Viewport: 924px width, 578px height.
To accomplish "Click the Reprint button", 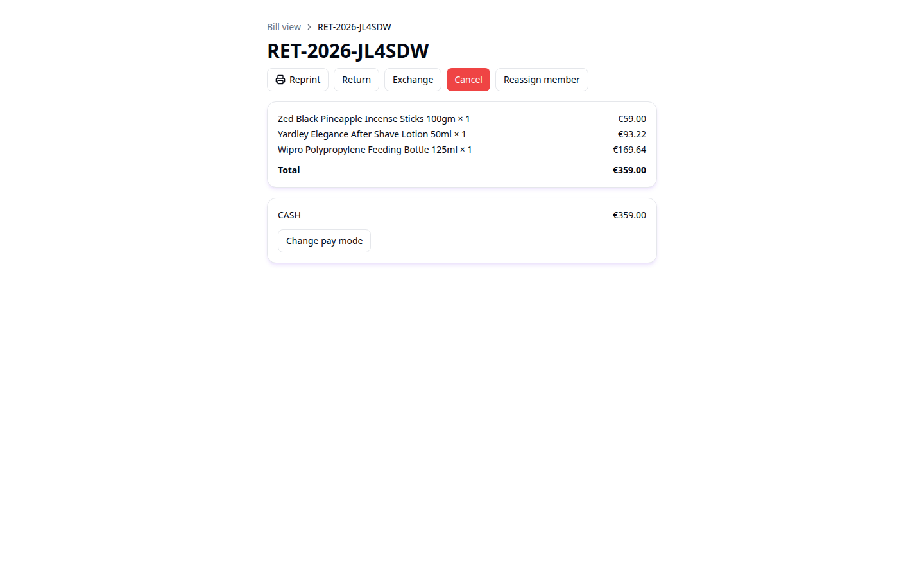I will [298, 80].
